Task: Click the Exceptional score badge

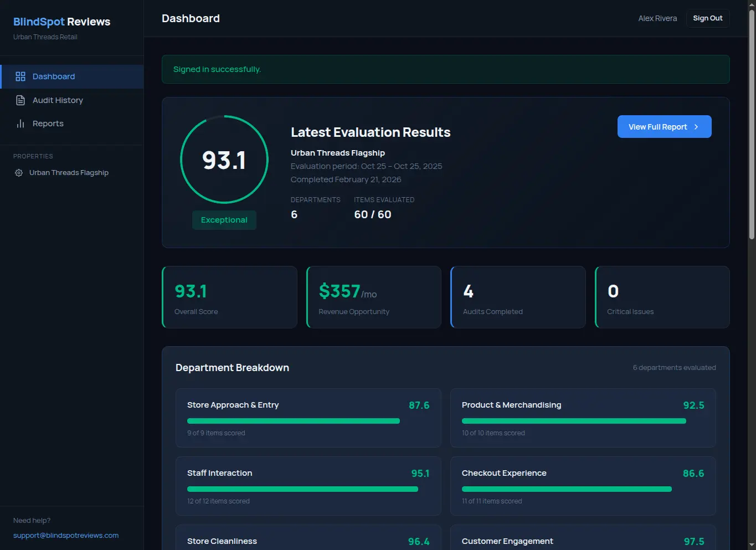Action: 224,220
